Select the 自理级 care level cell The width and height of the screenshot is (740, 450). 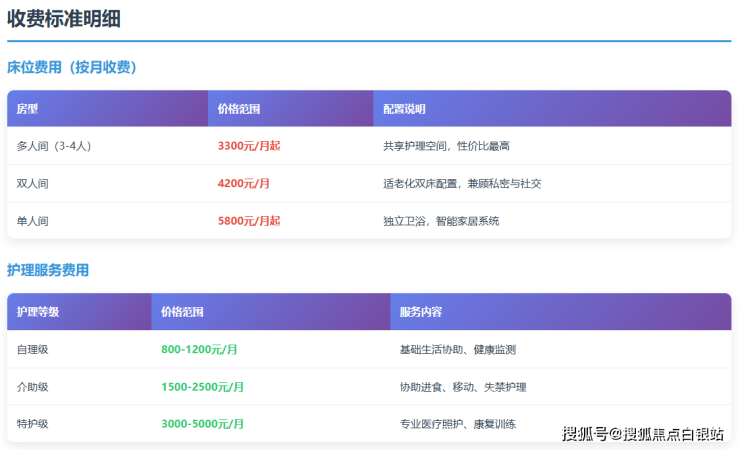point(33,350)
